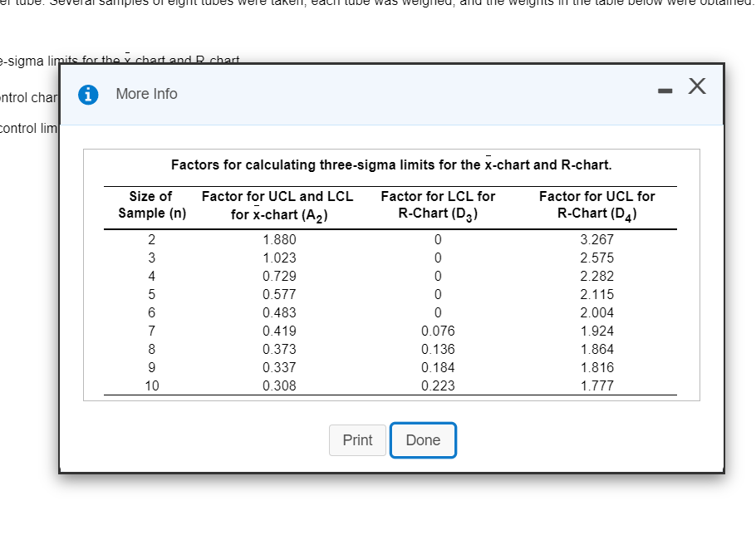756x535 pixels.
Task: Select D4 value 3.267
Action: (x=596, y=239)
